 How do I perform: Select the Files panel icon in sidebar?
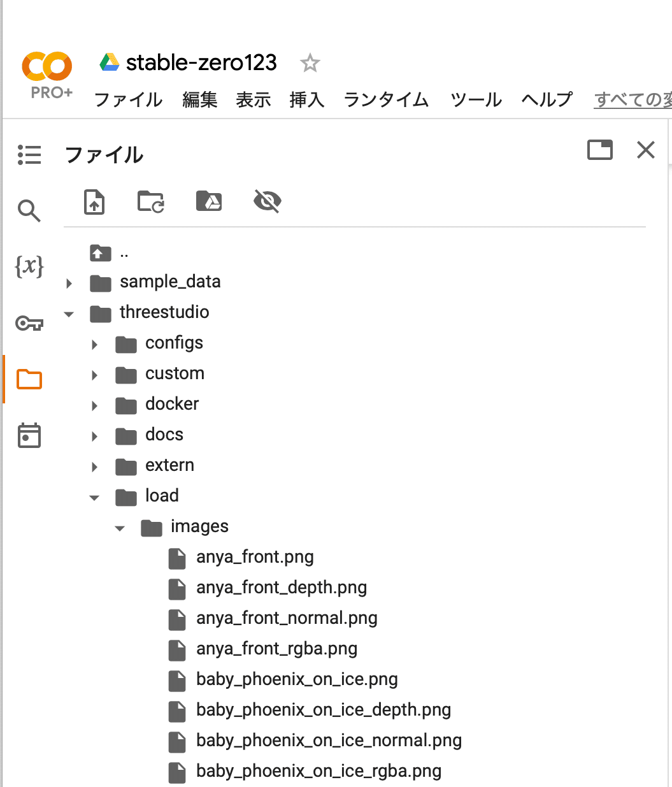[x=29, y=379]
